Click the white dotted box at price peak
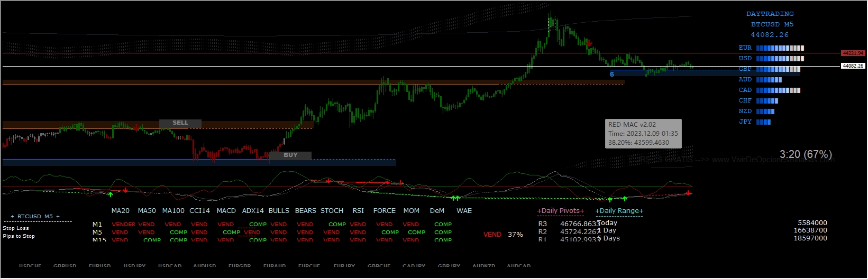Screen dimensions: 868x279 (x=552, y=24)
